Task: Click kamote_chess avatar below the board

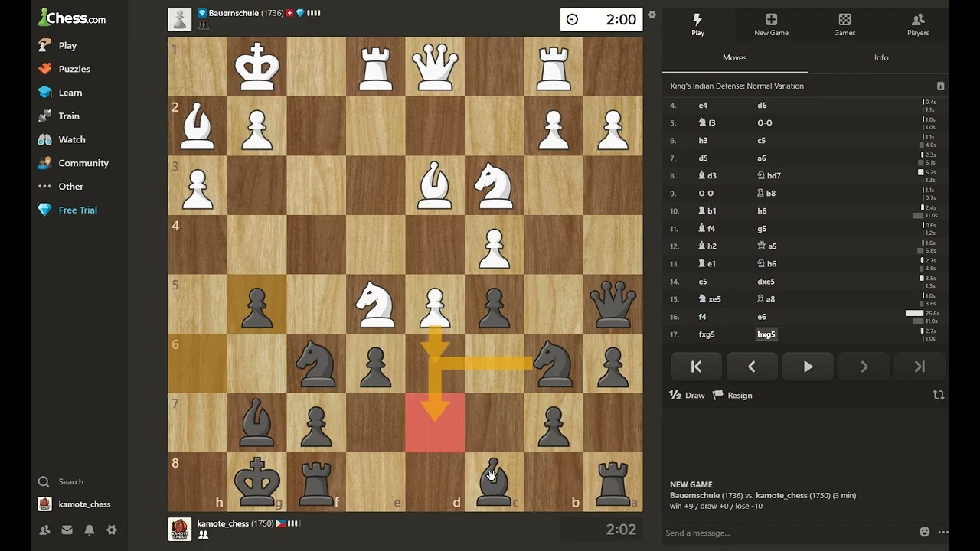Action: (180, 530)
